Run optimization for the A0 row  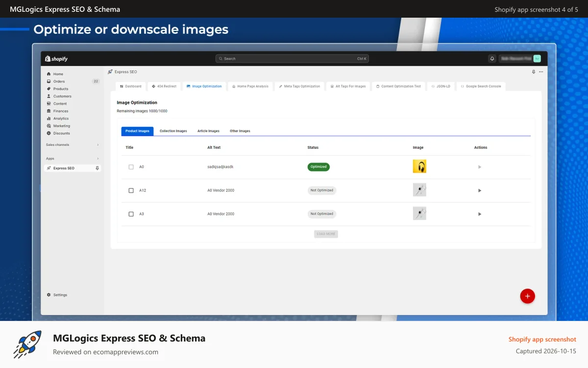(x=480, y=167)
